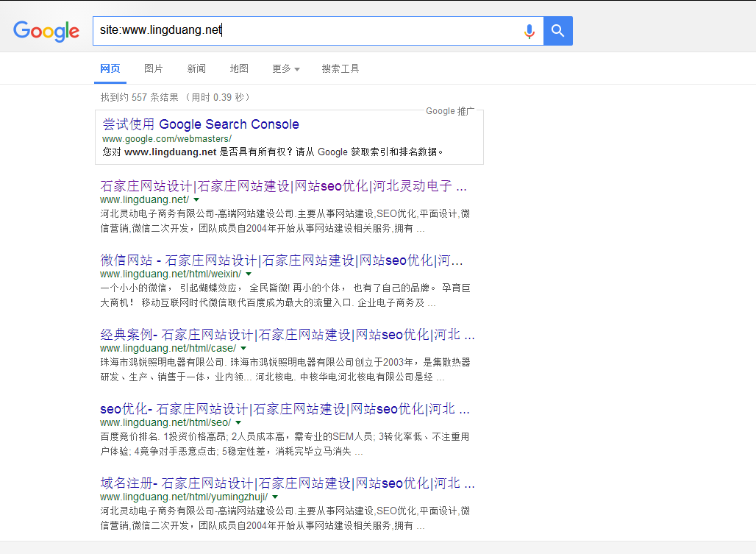Click URL www.lingduang.net/html/yumingzhuji/
756x554 pixels.
tap(184, 497)
